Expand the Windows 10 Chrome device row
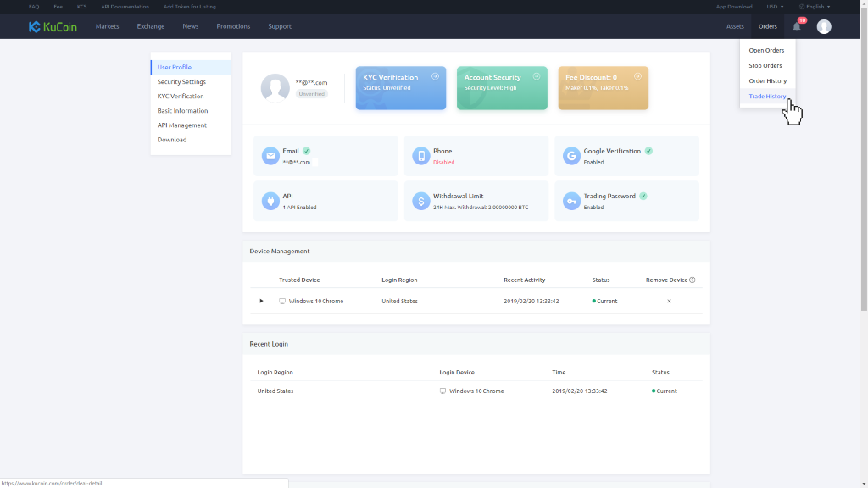868x488 pixels. (261, 301)
